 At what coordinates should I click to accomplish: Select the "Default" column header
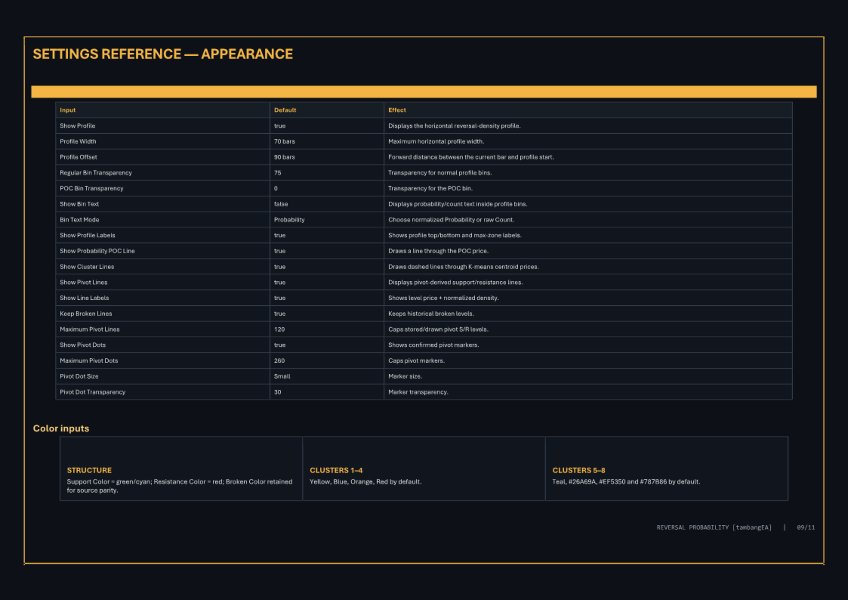[x=285, y=110]
